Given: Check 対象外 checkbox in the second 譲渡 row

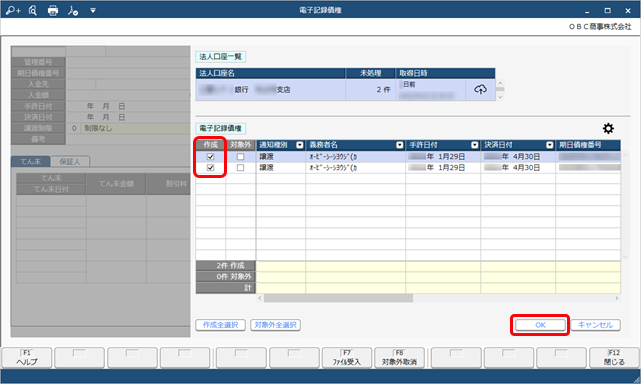Looking at the screenshot, I should (240, 168).
